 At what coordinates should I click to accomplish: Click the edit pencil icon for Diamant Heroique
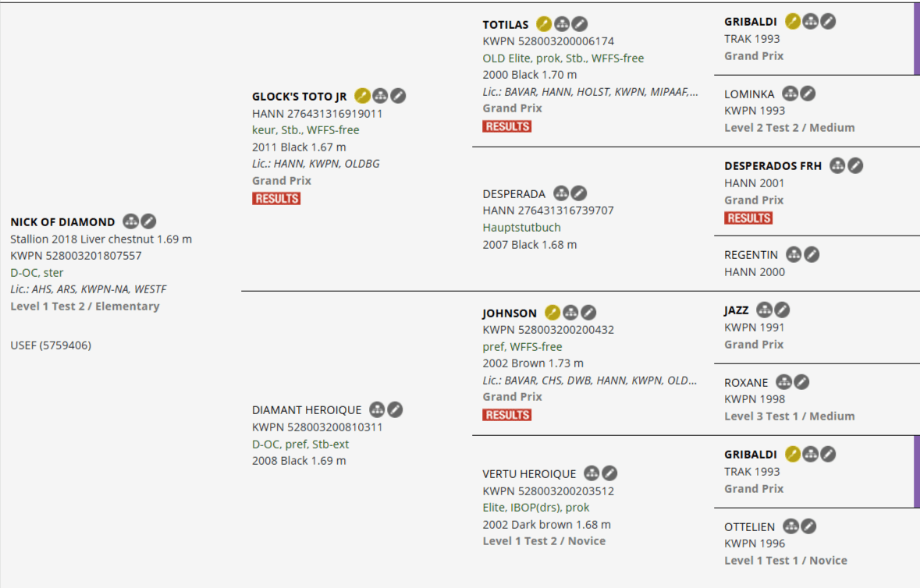395,409
